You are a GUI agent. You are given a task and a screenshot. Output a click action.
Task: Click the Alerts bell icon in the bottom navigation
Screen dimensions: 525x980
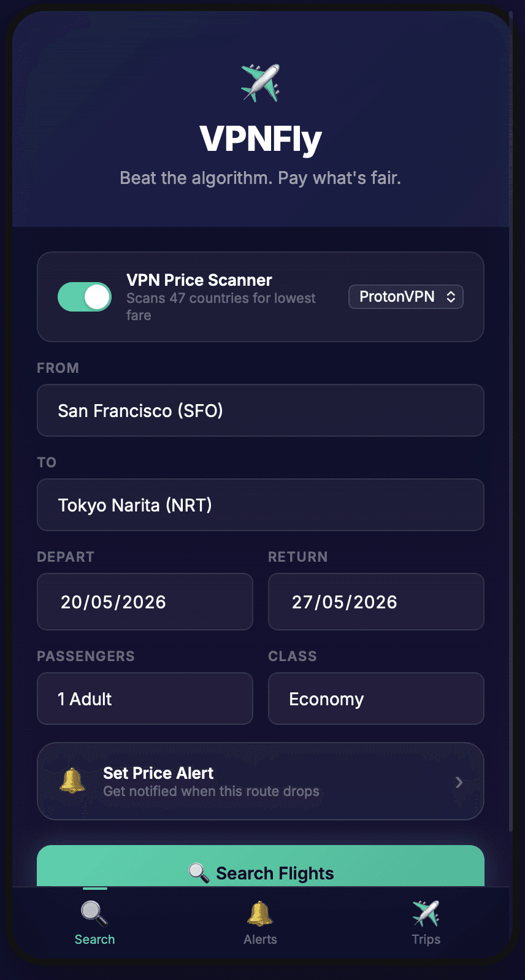(260, 913)
